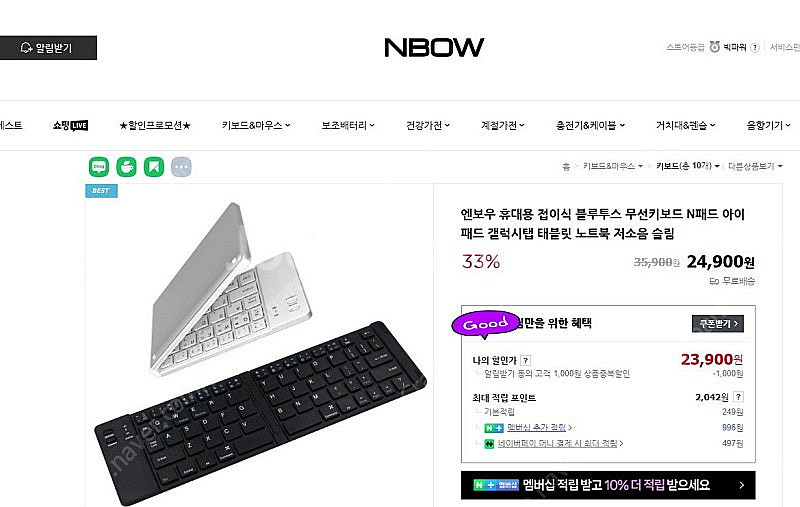Viewport: 800px width, 507px height.
Task: Click the NBOW store logo
Action: [434, 48]
